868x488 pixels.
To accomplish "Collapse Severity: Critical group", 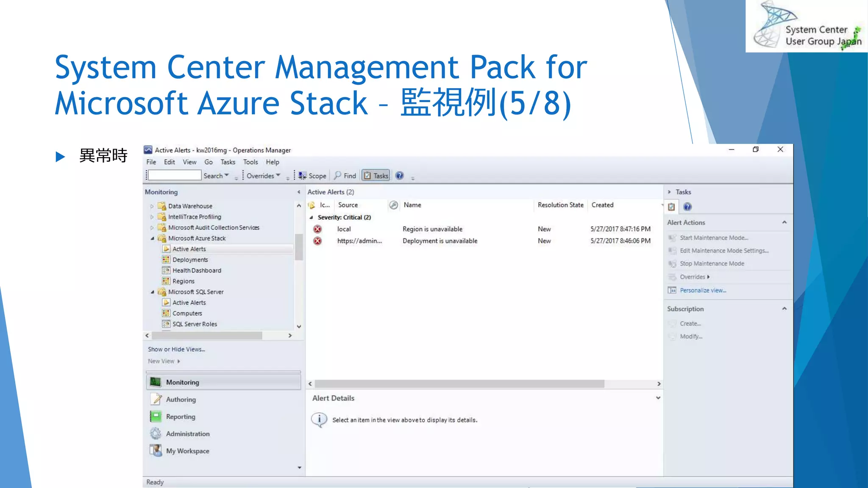I will click(312, 217).
